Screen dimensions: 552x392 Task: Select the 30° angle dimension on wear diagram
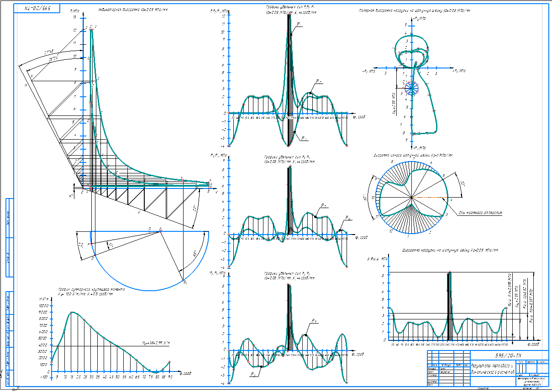463,184
